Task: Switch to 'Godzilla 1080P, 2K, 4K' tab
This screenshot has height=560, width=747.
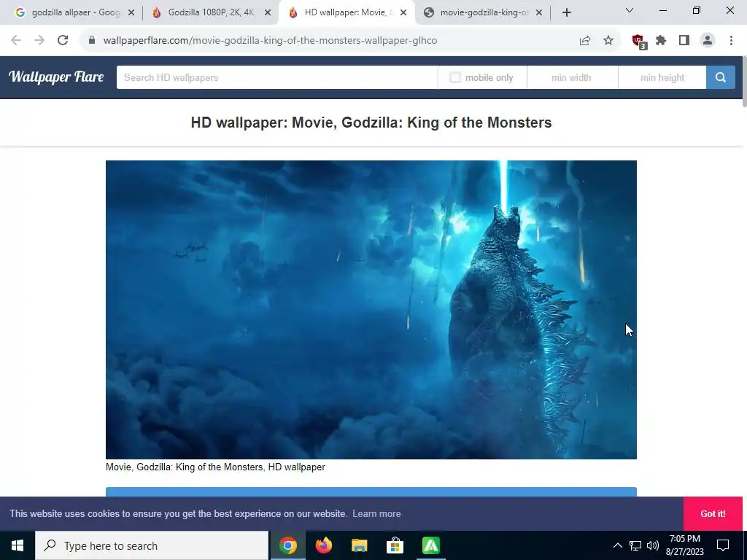Action: click(209, 12)
